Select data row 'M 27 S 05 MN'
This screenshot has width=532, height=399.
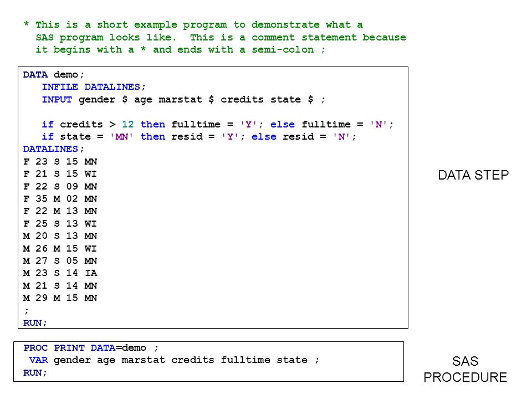(x=60, y=261)
